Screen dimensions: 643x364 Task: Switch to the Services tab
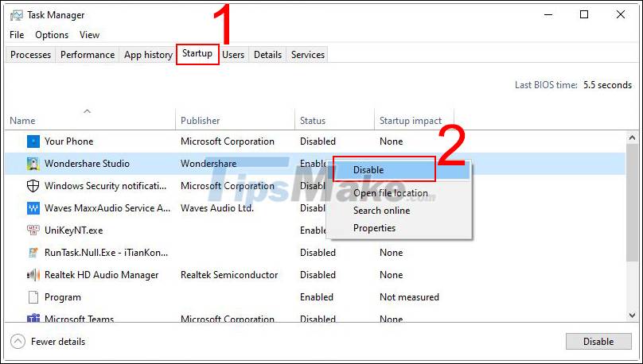[307, 55]
